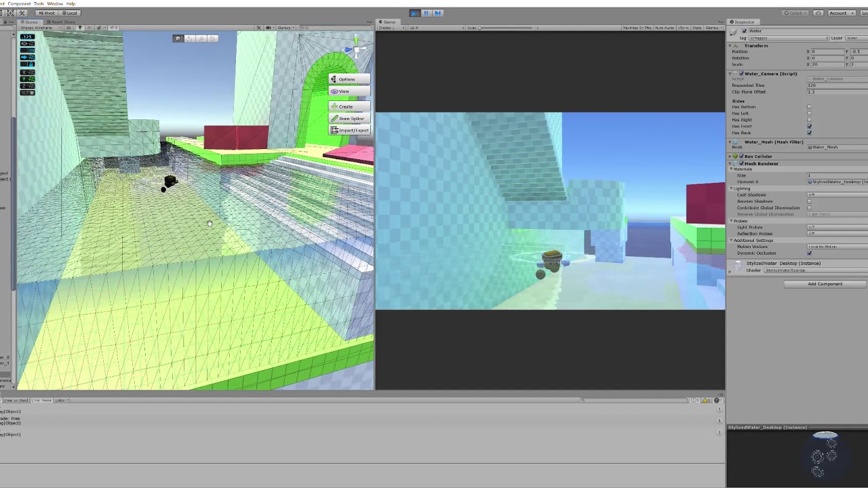Viewport: 868px width, 488px height.
Task: Open the Window menu
Action: click(x=55, y=3)
